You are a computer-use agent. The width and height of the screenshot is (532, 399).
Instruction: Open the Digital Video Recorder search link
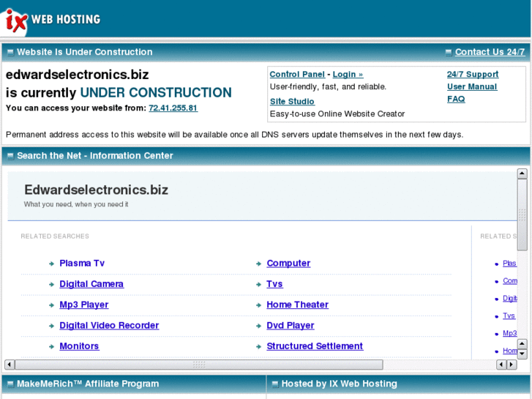click(x=109, y=326)
